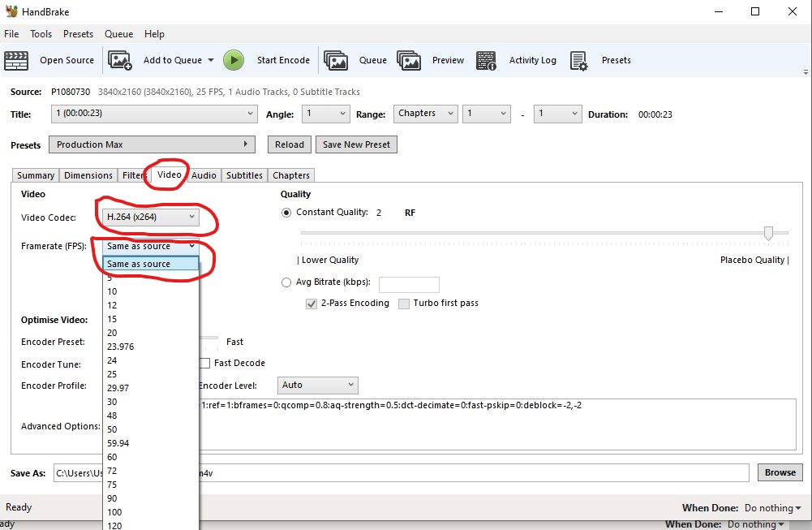The image size is (812, 530).
Task: Click the Save As path field
Action: pyautogui.click(x=402, y=473)
